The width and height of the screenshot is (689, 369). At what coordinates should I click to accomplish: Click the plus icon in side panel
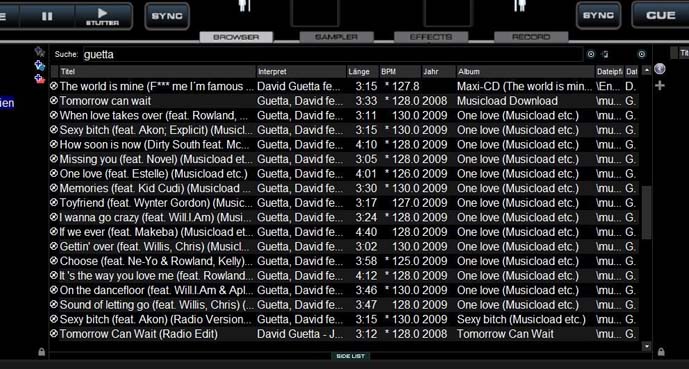[660, 86]
